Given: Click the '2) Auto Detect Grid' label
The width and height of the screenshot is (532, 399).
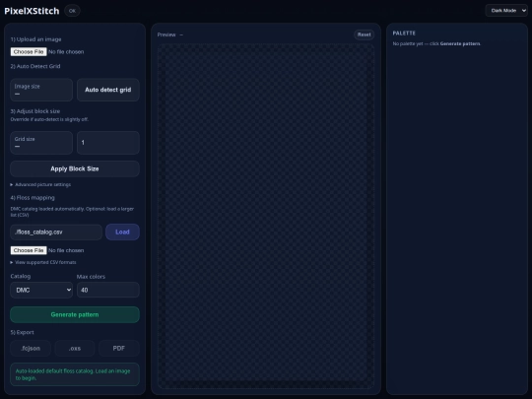Looking at the screenshot, I should coord(35,67).
